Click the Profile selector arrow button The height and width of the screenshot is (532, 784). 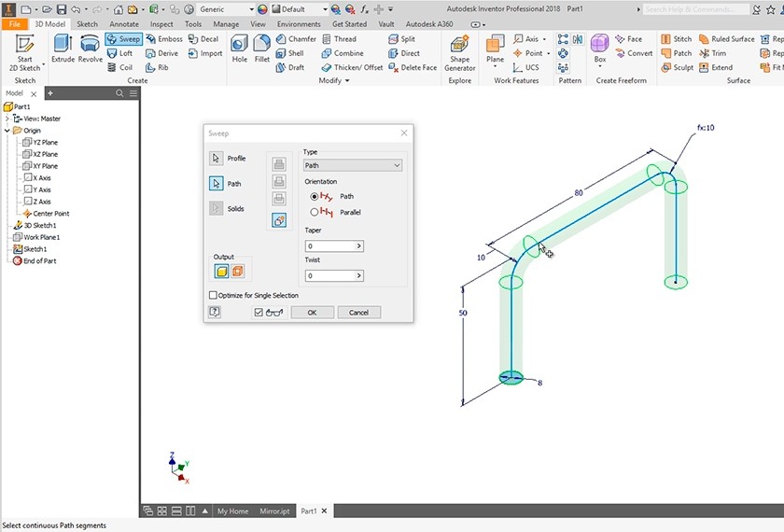tap(217, 159)
